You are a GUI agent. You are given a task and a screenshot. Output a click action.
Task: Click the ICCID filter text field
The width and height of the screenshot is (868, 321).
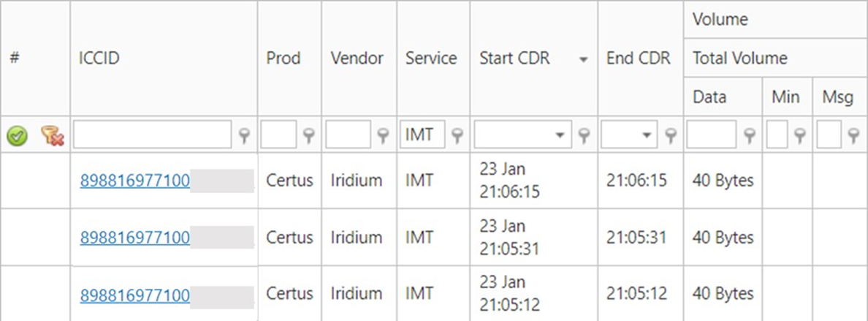152,135
